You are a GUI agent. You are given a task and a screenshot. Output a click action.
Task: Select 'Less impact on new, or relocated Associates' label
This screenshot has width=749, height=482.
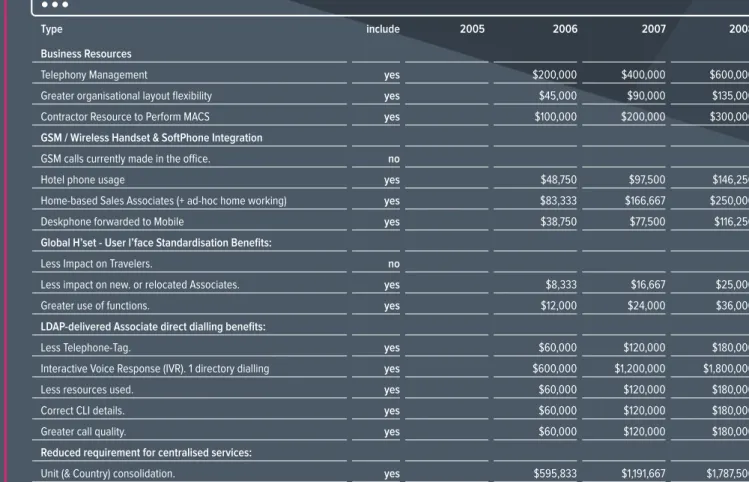140,285
